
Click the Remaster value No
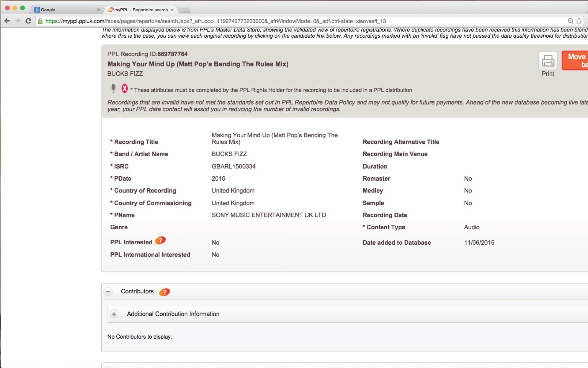click(x=468, y=178)
